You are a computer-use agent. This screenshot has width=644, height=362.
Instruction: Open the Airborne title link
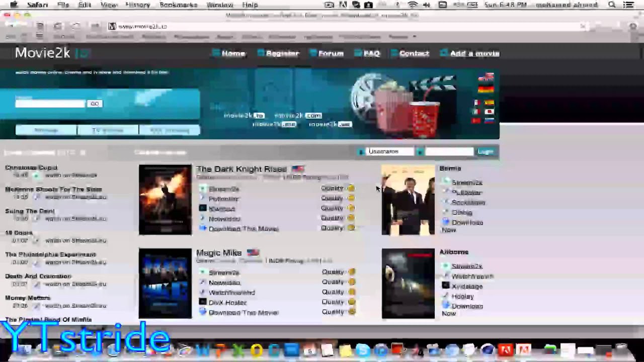coord(454,252)
